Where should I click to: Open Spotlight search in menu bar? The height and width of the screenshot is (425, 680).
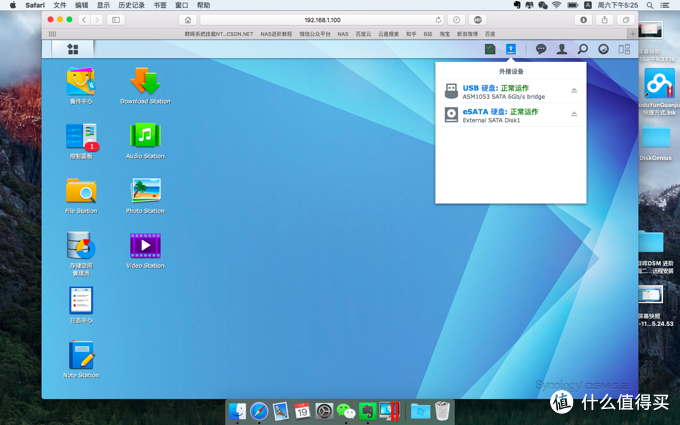[650, 5]
